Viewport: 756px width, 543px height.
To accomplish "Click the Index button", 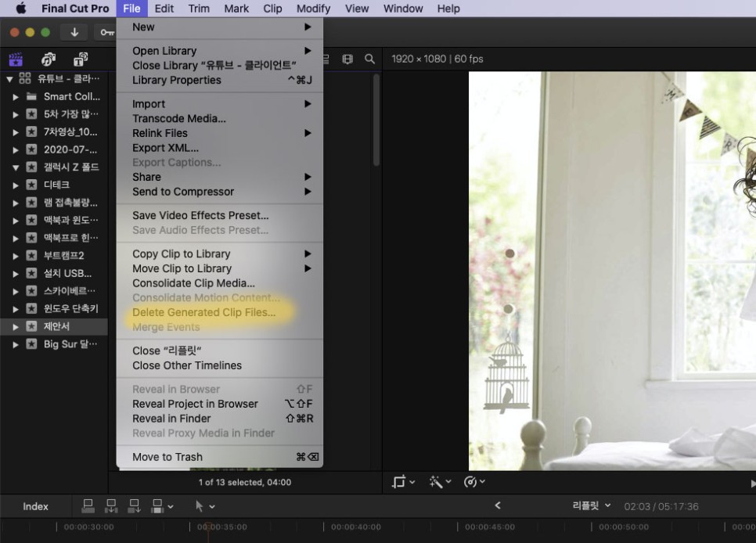I will point(35,506).
